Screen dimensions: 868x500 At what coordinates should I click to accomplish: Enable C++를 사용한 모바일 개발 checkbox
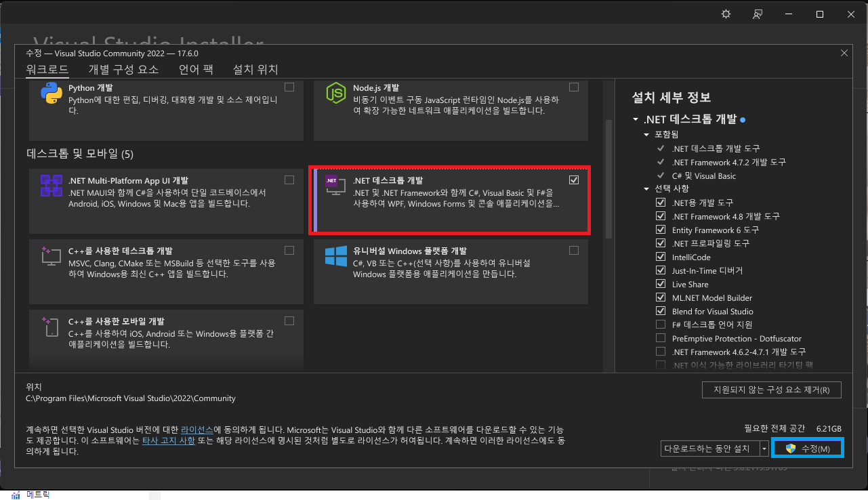[x=289, y=320]
